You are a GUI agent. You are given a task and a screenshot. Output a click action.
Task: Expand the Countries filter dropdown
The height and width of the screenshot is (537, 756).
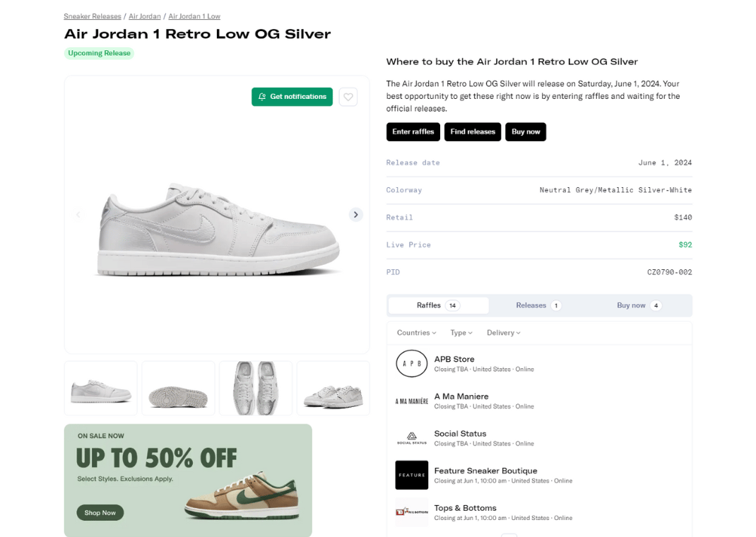[416, 333]
